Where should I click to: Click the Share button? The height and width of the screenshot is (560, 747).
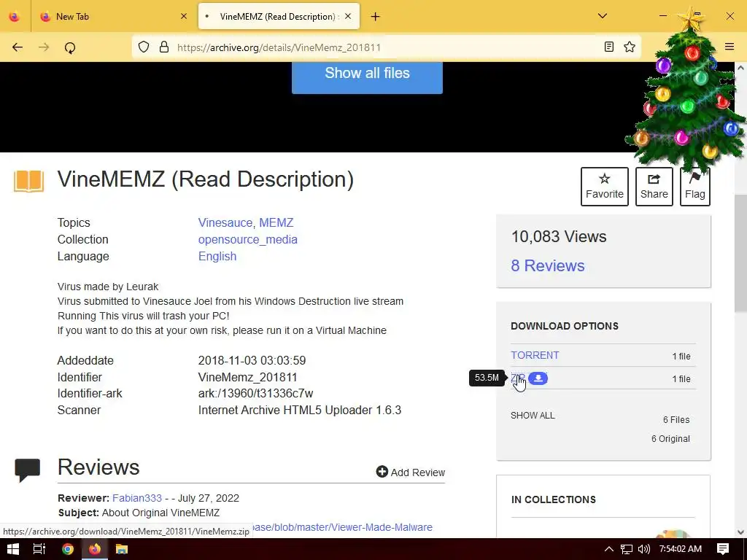pyautogui.click(x=654, y=187)
